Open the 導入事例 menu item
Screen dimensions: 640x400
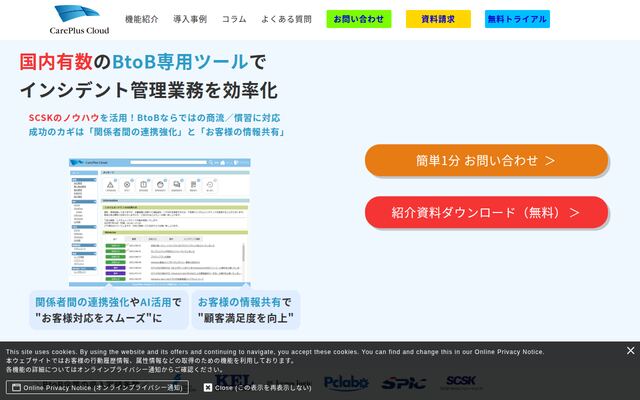[x=190, y=19]
